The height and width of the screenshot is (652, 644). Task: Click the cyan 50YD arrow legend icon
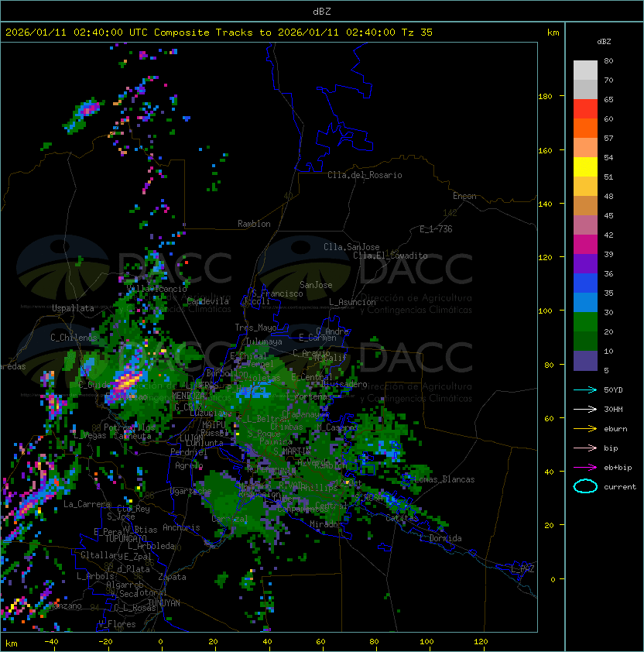click(585, 389)
